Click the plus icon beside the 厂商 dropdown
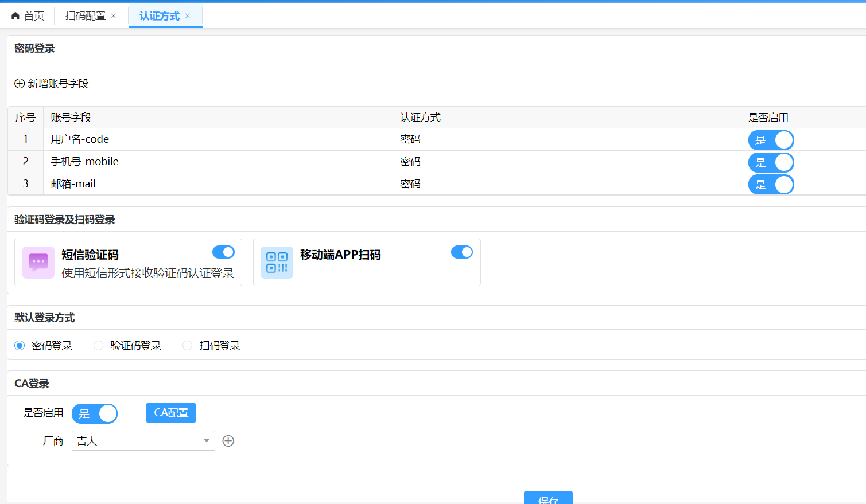 [x=228, y=441]
